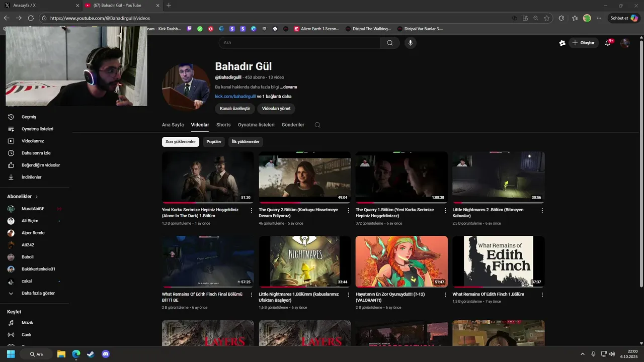Expand channel description via ...devamı
Screen dimensions: 644x362
click(288, 87)
